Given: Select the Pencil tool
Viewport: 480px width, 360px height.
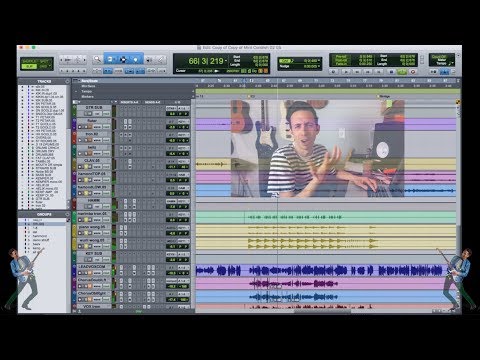Looking at the screenshot, I should [161, 60].
